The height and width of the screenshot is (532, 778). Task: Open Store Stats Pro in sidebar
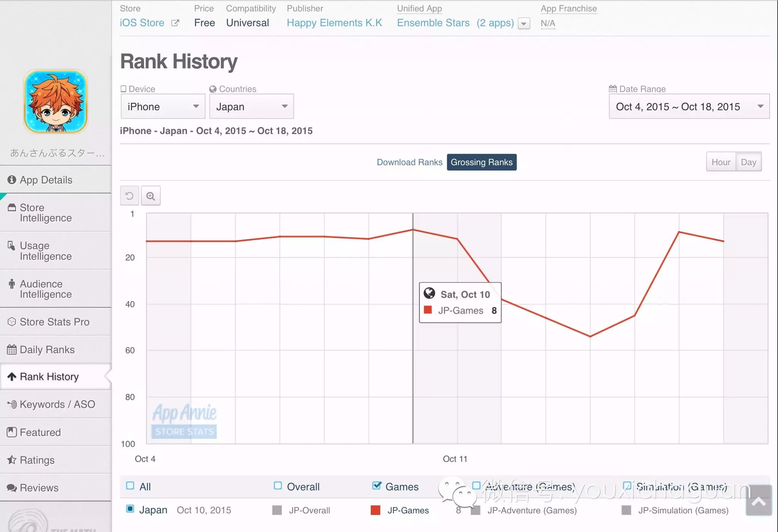pos(54,322)
